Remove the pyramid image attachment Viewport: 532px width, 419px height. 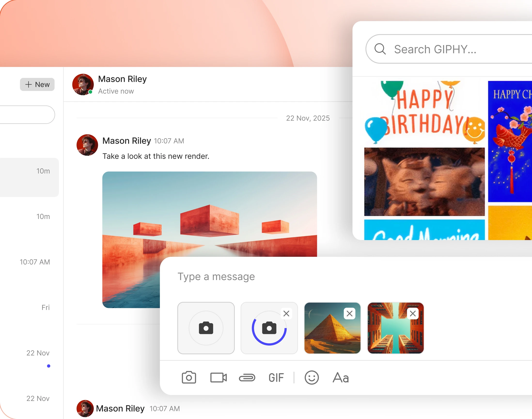(x=349, y=313)
